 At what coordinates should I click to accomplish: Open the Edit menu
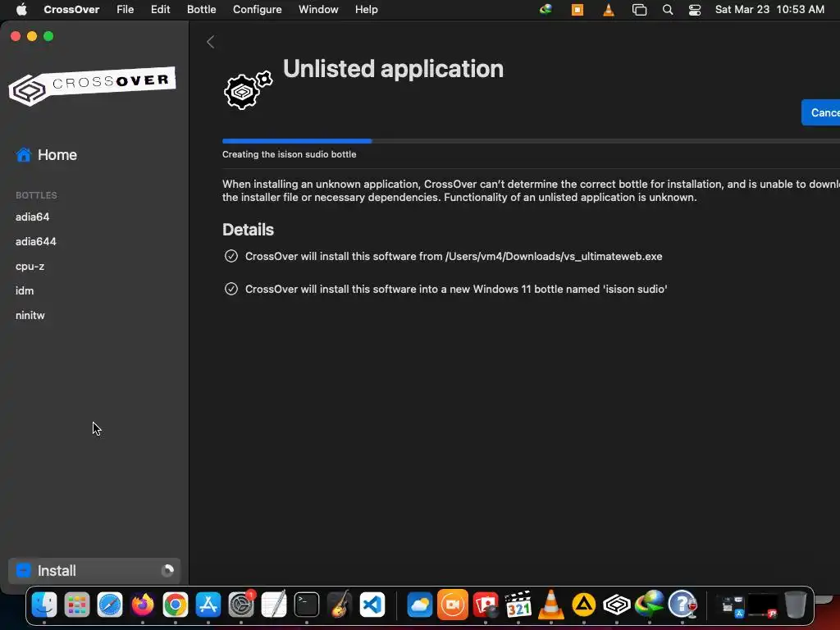coord(160,9)
